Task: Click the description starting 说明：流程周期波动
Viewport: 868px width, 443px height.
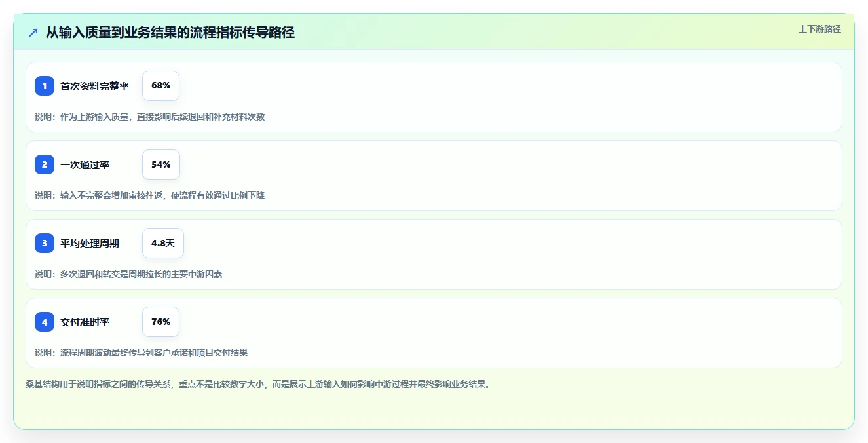Action: 141,353
